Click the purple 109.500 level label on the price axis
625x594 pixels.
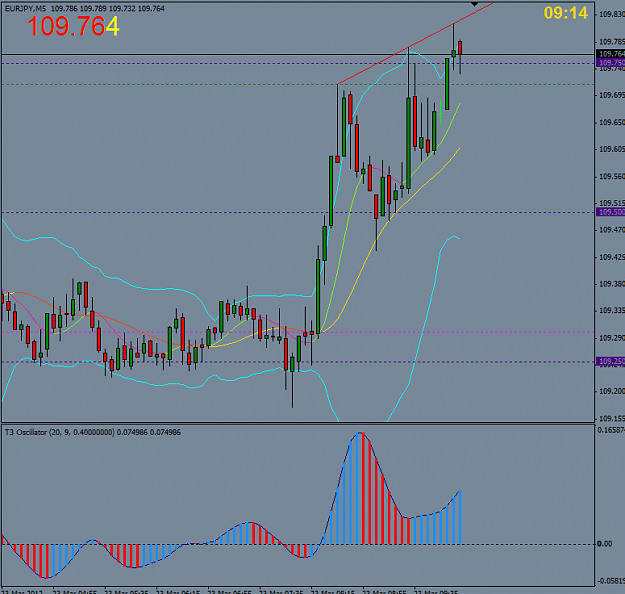click(610, 212)
